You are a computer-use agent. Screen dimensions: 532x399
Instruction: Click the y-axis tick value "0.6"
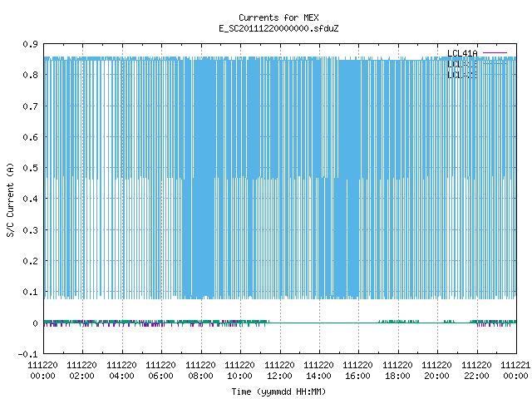[x=30, y=137]
